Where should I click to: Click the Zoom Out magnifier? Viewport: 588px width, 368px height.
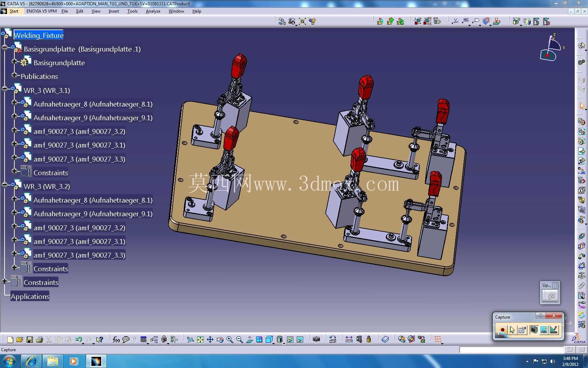[x=239, y=339]
